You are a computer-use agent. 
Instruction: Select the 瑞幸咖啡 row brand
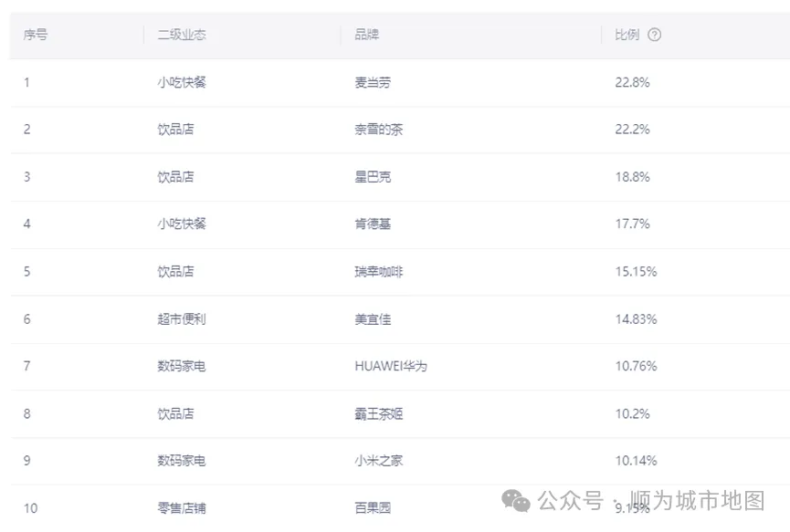(378, 271)
